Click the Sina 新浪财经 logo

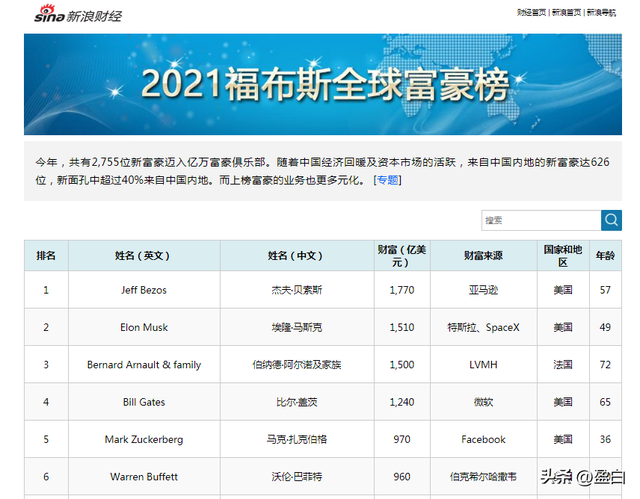click(x=78, y=14)
